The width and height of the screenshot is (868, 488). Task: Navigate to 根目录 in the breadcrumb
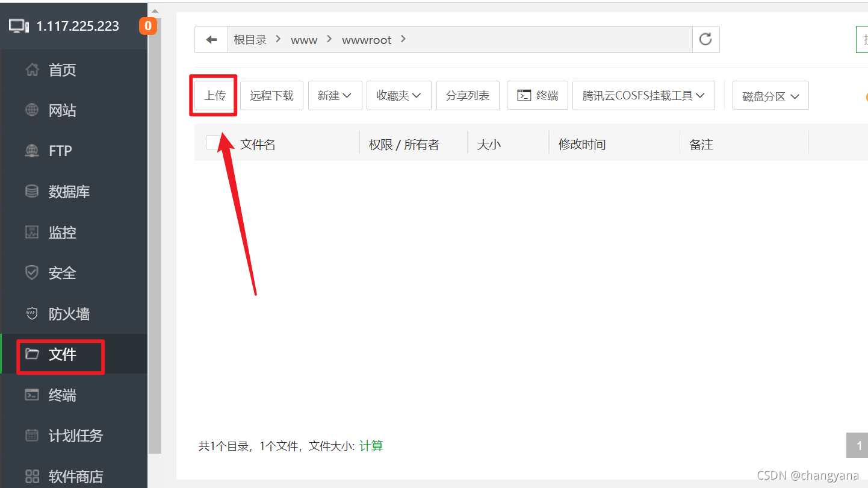click(x=250, y=40)
